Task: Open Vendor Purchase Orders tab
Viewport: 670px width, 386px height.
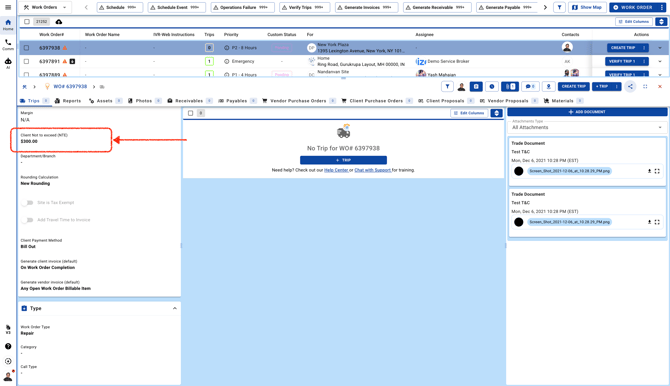Action: (x=299, y=101)
